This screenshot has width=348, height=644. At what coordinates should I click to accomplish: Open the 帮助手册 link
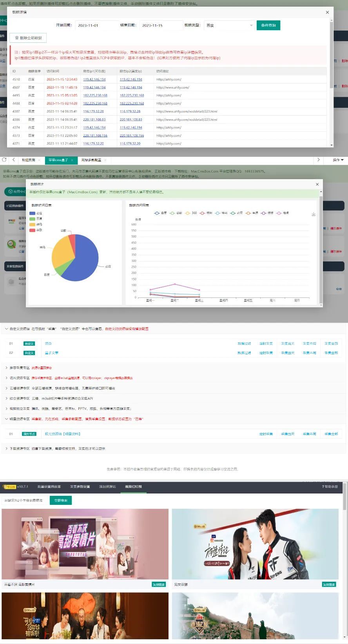click(330, 486)
